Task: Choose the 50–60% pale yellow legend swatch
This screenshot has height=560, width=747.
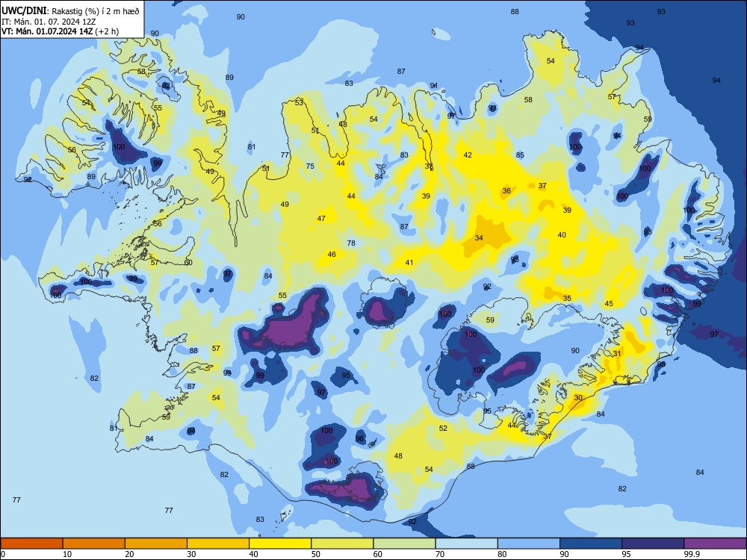Action: [x=342, y=544]
